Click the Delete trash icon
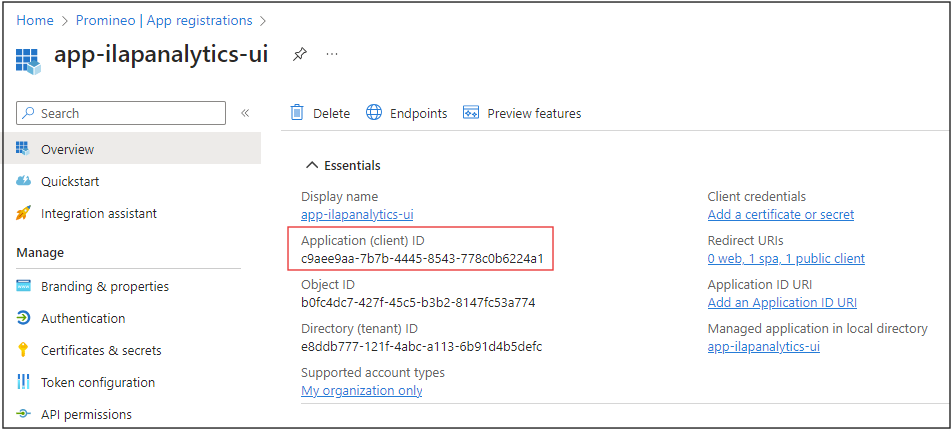This screenshot has width=951, height=431. click(297, 113)
